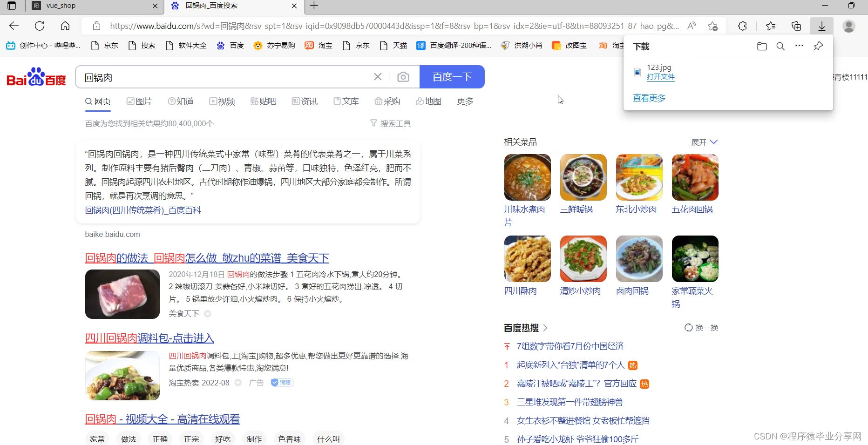868x445 pixels.
Task: Search downloads in the download panel
Action: (780, 46)
